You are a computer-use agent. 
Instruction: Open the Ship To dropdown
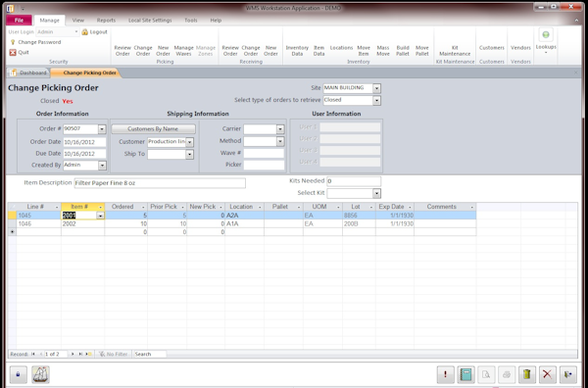pyautogui.click(x=190, y=155)
